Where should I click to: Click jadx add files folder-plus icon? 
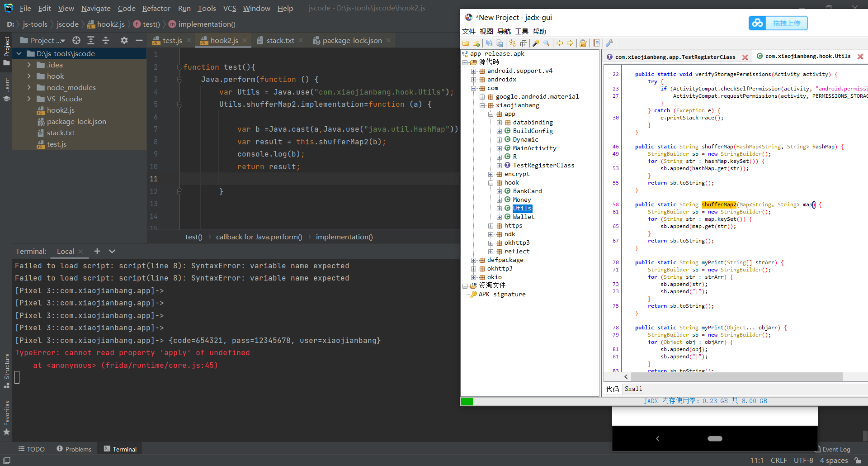coord(476,43)
